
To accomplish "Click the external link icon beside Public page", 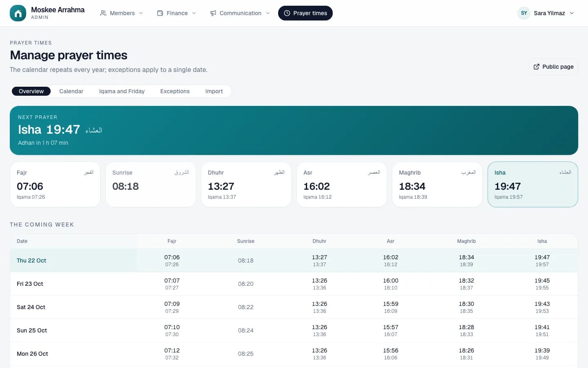I will click(537, 67).
